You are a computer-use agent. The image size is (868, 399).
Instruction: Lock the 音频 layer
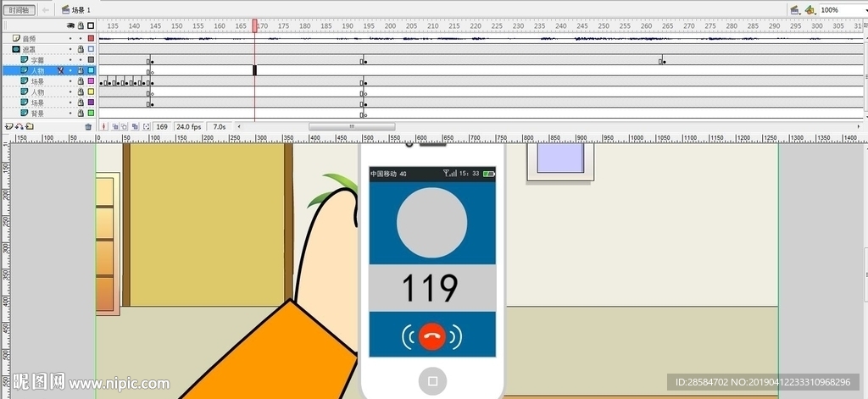click(81, 38)
